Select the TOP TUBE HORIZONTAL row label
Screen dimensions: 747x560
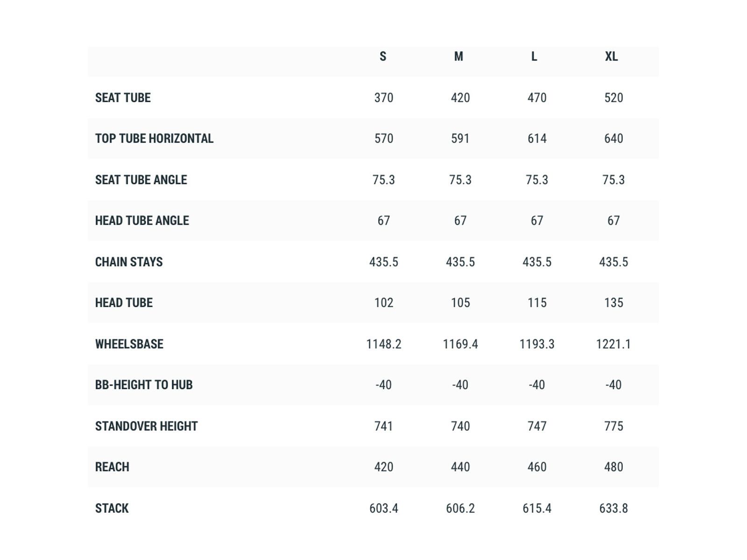click(154, 139)
